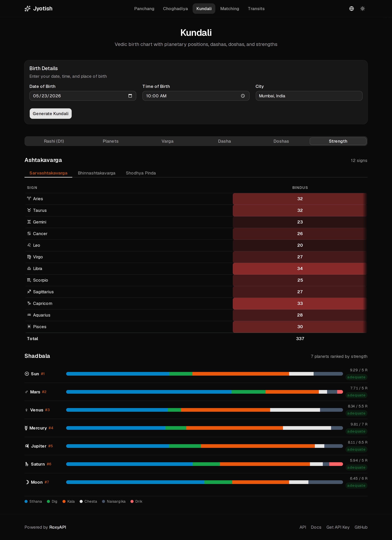Open the Shodhya Pinda sub-tab
Image resolution: width=392 pixels, height=540 pixels.
141,173
